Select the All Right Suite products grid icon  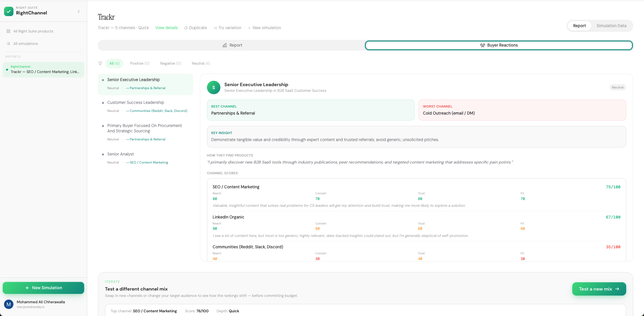[8, 31]
